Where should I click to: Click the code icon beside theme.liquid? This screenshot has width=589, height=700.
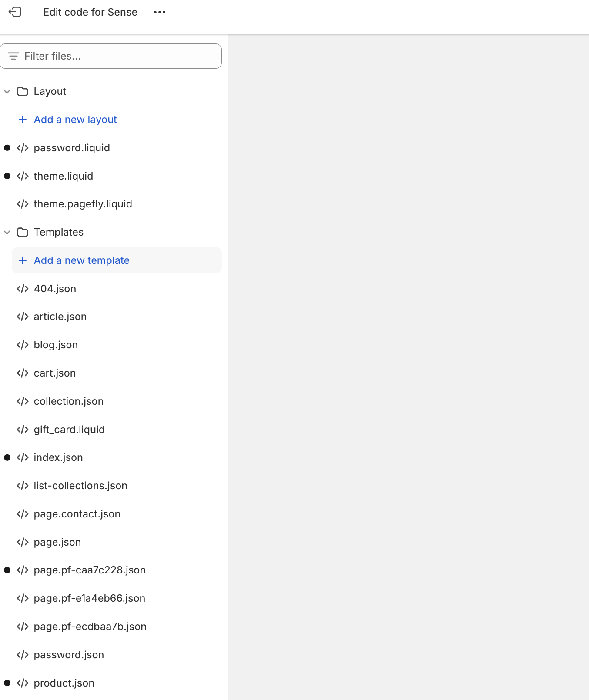(23, 176)
